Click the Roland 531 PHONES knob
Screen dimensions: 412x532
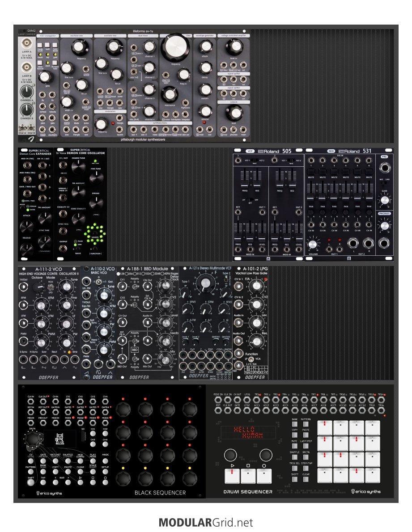[x=384, y=226]
